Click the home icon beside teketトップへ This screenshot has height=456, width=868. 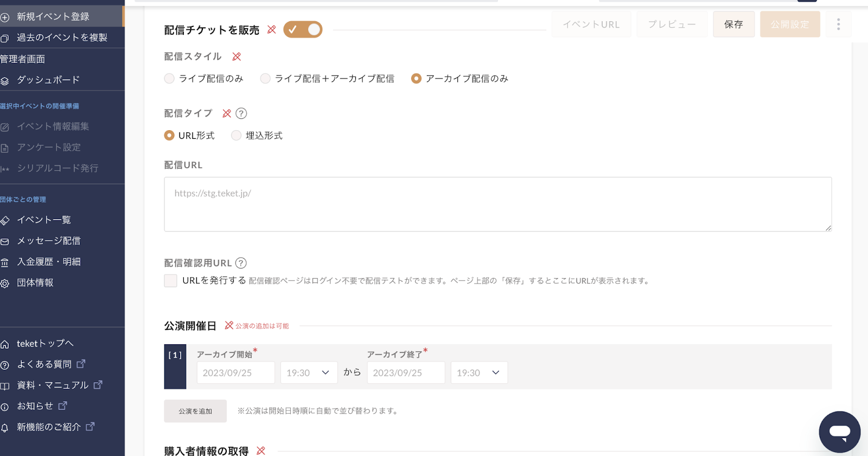click(5, 344)
